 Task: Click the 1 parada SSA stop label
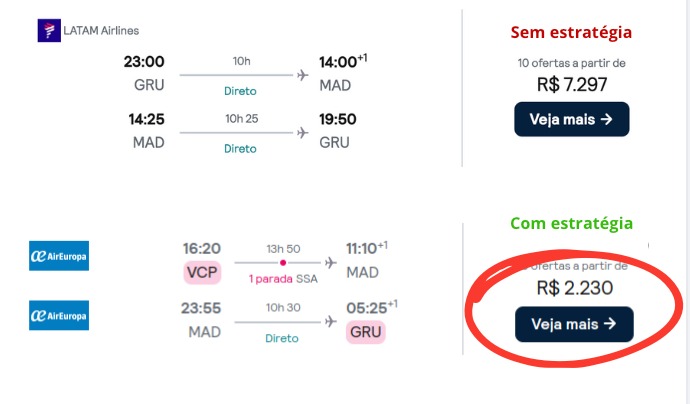(283, 279)
